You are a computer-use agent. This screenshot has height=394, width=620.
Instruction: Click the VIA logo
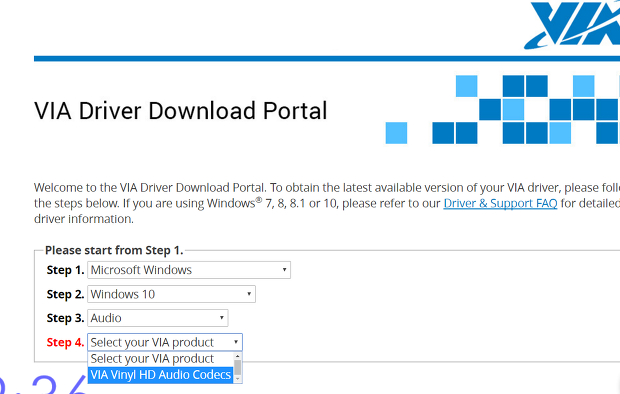pos(572,25)
